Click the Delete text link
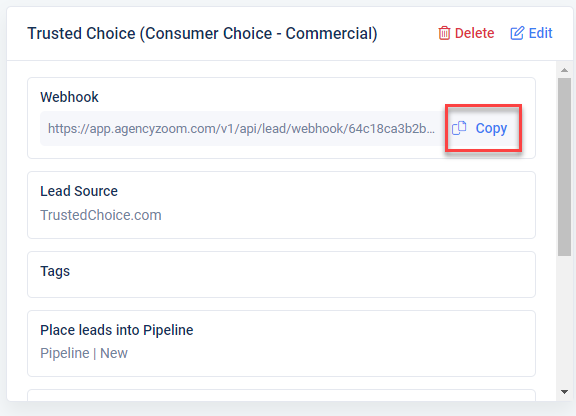 [x=474, y=33]
